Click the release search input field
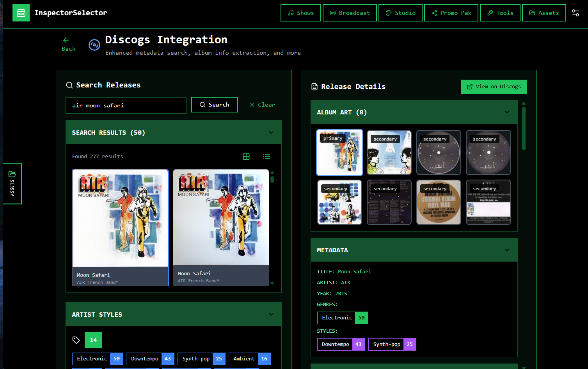This screenshot has width=588, height=369. pos(126,105)
